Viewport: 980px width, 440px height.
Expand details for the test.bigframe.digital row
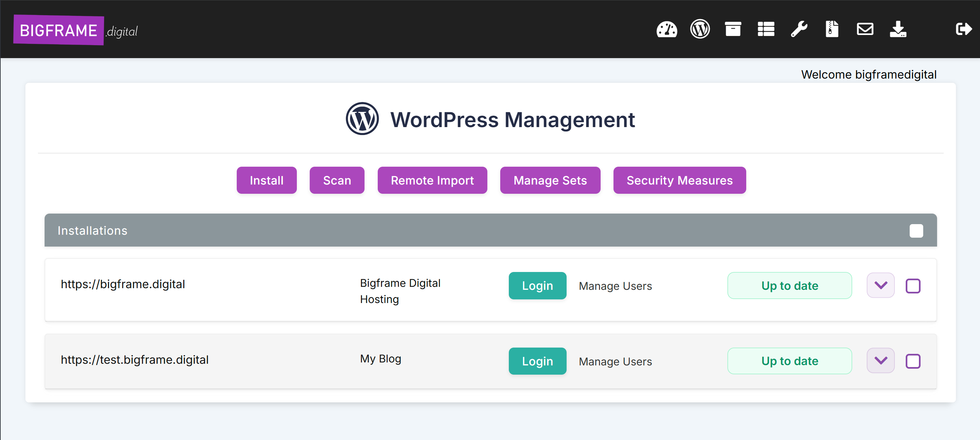[880, 360]
